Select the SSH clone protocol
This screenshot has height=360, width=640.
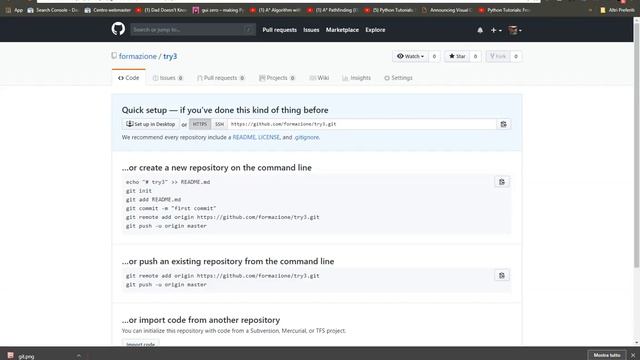click(220, 124)
